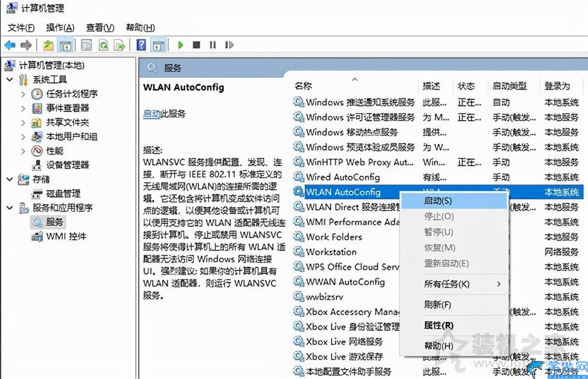Image resolution: width=588 pixels, height=379 pixels.
Task: Click the 事件查看器 tree icon
Action: coord(37,109)
